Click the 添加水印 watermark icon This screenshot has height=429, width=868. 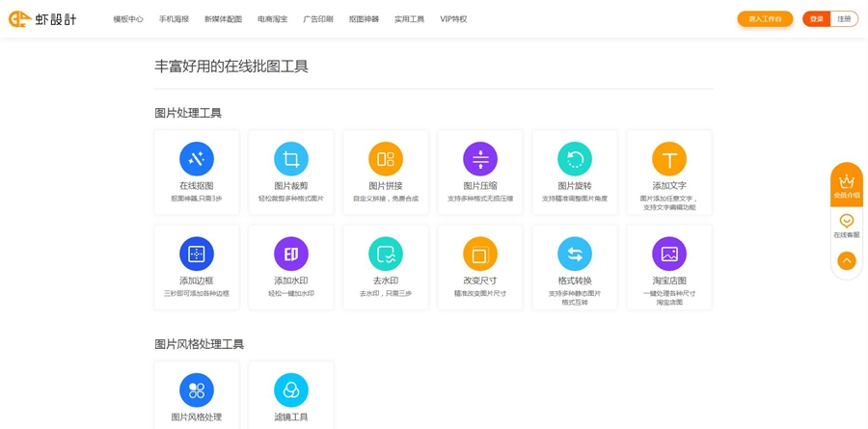click(x=291, y=255)
